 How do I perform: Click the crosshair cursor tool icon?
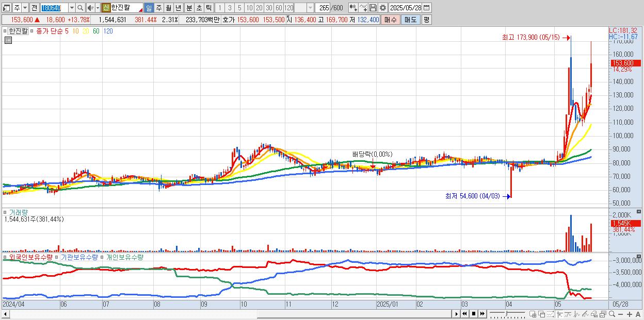559,314
